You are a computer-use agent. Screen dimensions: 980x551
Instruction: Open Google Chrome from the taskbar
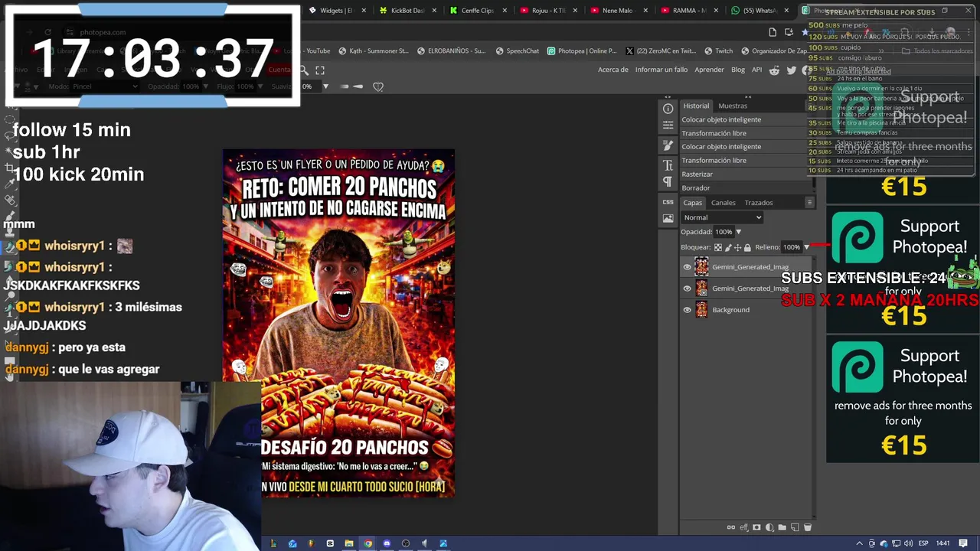point(368,543)
